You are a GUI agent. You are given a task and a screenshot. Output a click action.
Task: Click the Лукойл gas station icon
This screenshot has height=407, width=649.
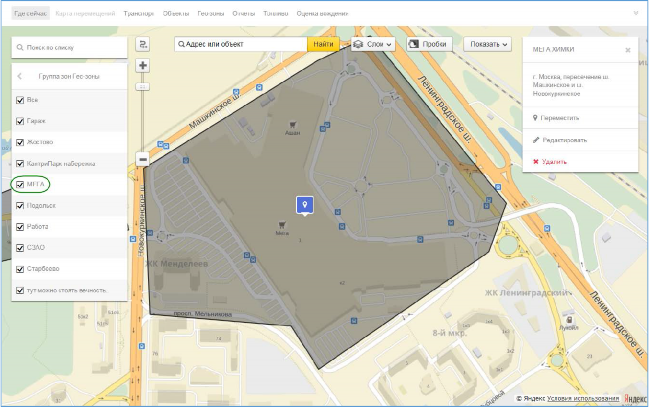click(x=570, y=320)
